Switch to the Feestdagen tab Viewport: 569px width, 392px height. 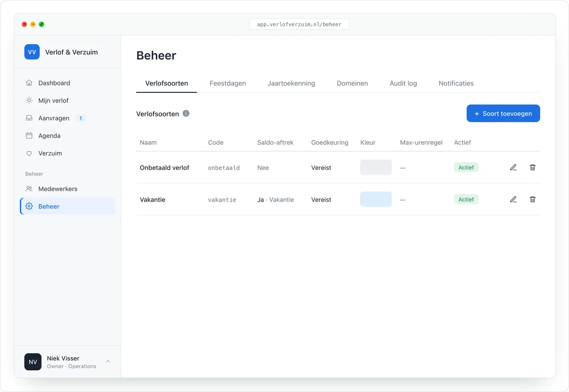pos(228,83)
